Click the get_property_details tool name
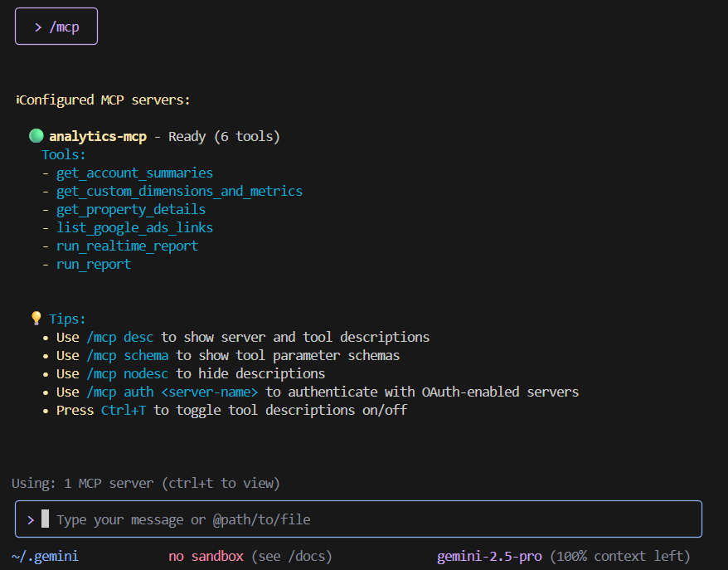This screenshot has height=570, width=728. (x=131, y=210)
